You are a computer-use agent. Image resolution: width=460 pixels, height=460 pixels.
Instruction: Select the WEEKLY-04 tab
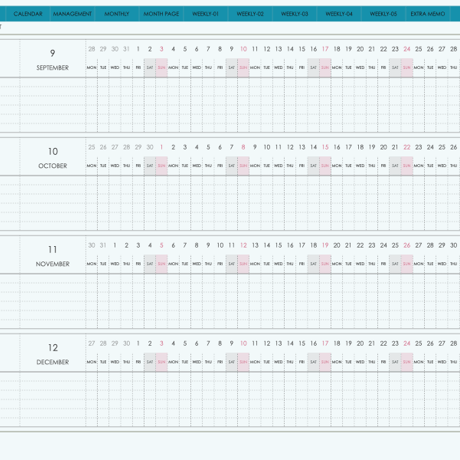(339, 14)
